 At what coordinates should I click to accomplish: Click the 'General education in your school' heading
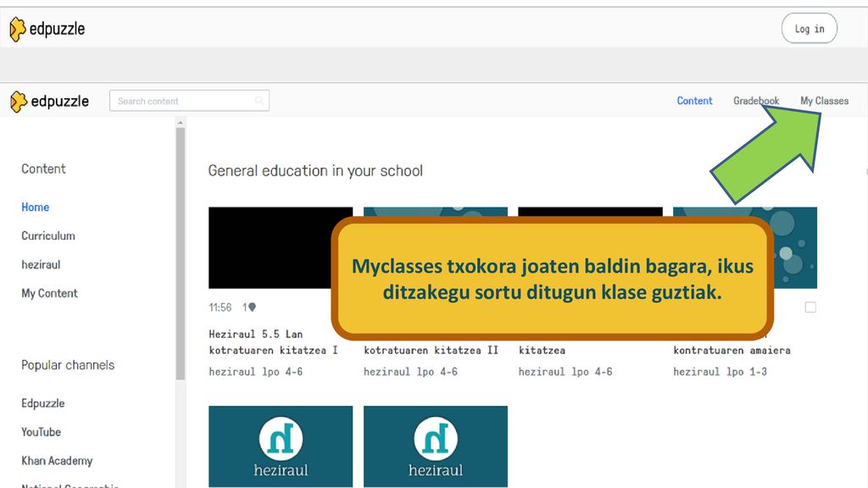click(x=315, y=171)
